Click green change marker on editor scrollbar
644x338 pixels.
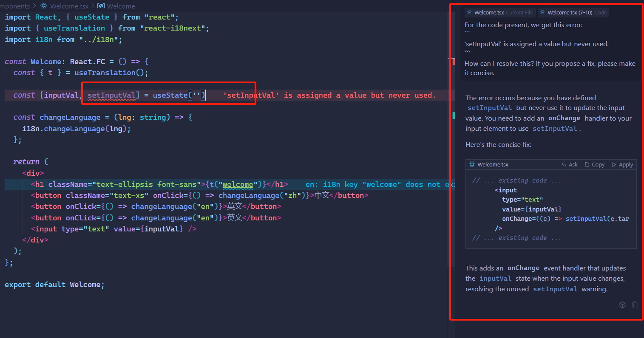click(454, 115)
